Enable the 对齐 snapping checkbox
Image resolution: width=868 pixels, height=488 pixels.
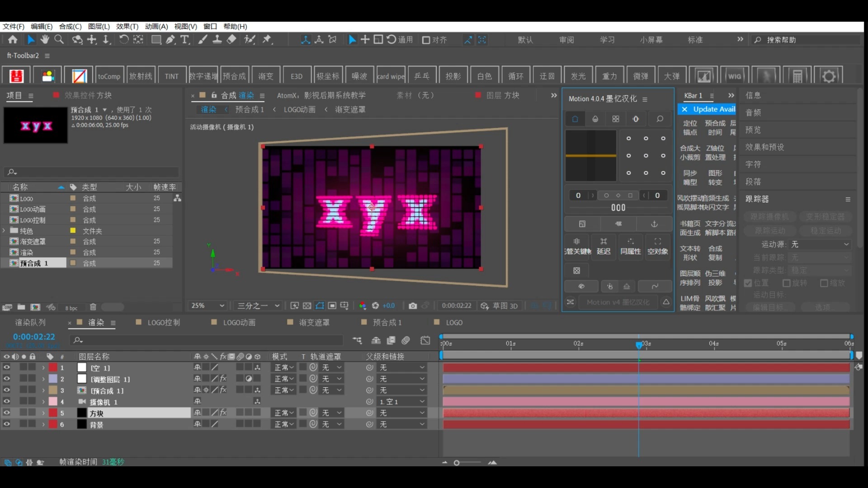[x=426, y=40]
